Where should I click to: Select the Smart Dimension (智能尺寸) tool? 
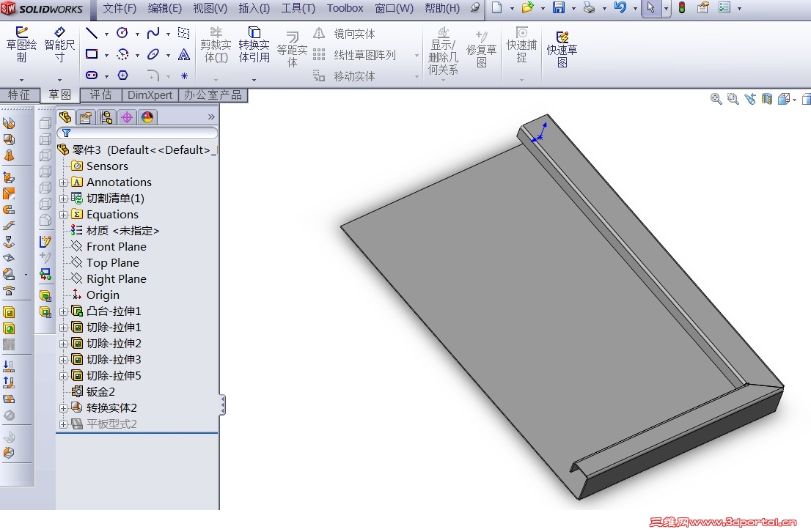click(x=59, y=45)
